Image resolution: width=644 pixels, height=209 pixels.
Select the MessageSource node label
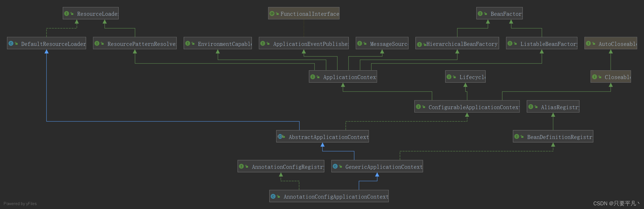pyautogui.click(x=389, y=44)
